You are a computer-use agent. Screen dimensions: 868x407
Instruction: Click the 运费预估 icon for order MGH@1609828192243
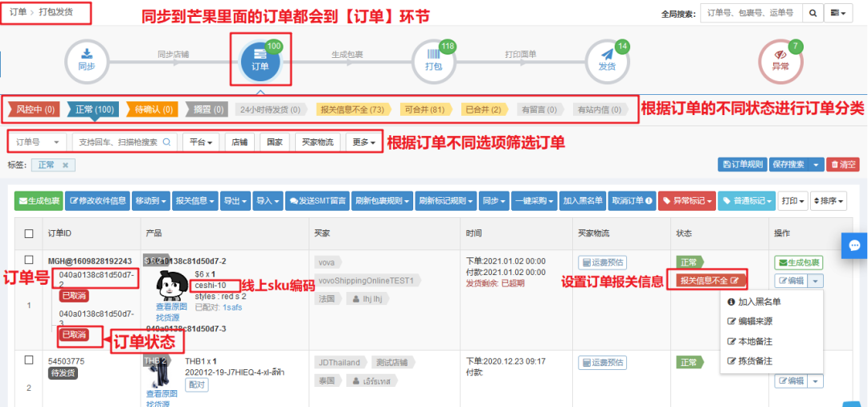[602, 262]
